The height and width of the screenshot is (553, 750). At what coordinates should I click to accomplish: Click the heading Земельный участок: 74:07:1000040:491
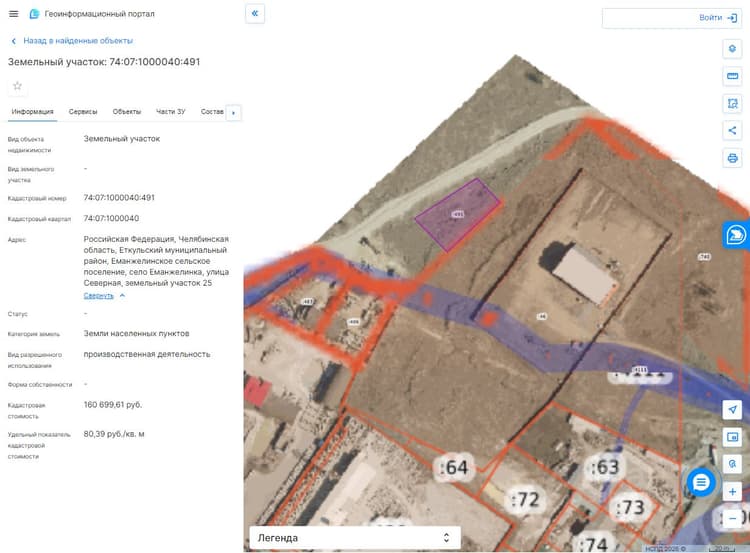104,62
